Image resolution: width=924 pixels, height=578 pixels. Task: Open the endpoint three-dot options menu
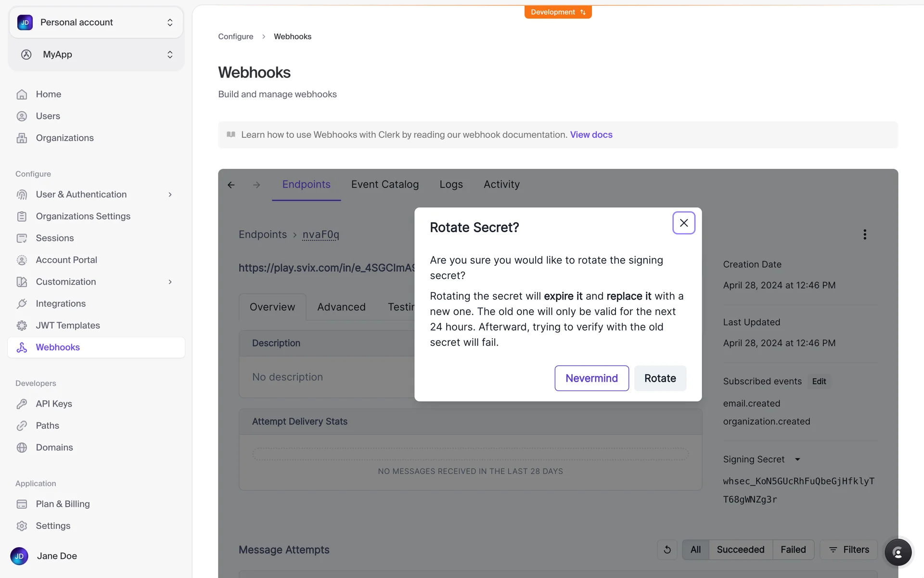(864, 235)
